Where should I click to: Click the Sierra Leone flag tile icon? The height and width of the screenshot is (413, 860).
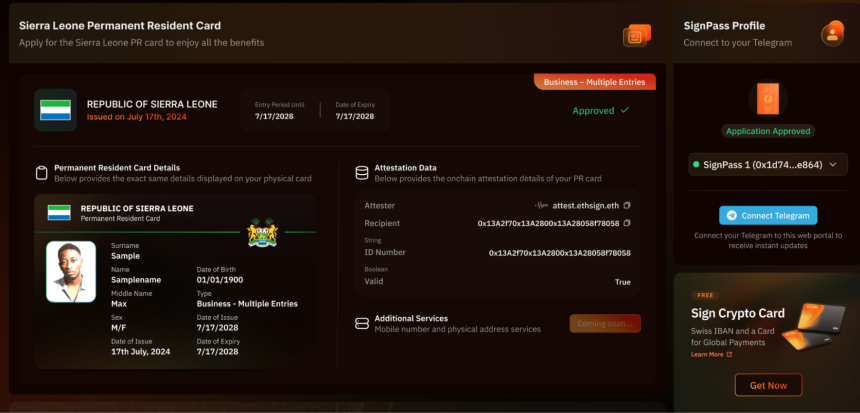(55, 110)
